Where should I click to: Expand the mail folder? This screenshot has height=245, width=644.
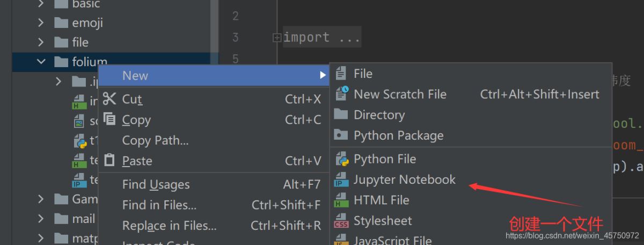[x=41, y=219]
